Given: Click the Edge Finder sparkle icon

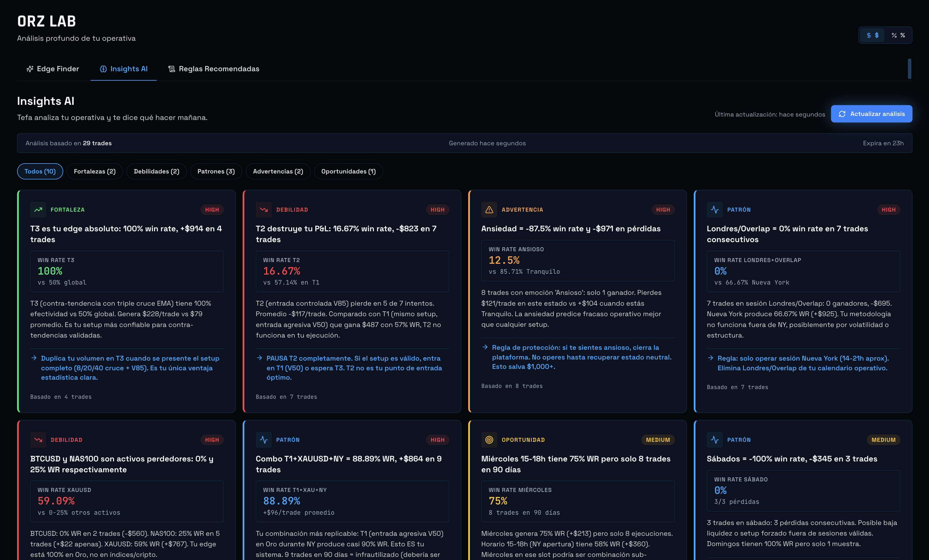Looking at the screenshot, I should pos(30,69).
